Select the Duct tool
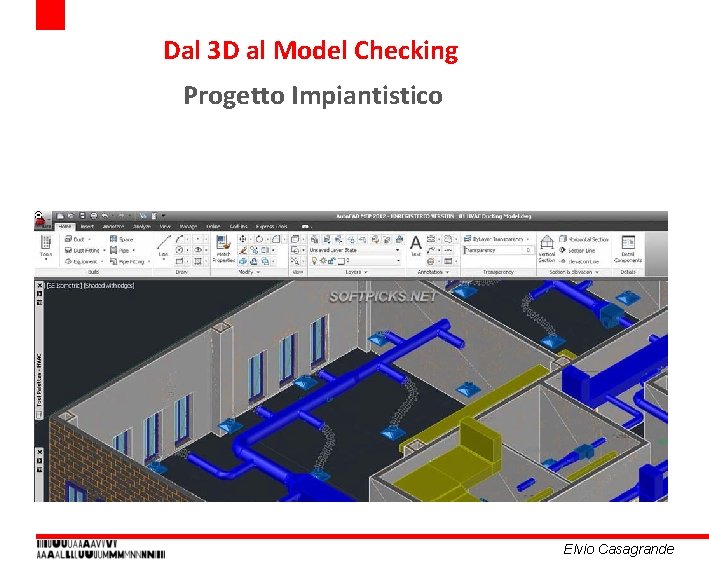 pos(75,239)
